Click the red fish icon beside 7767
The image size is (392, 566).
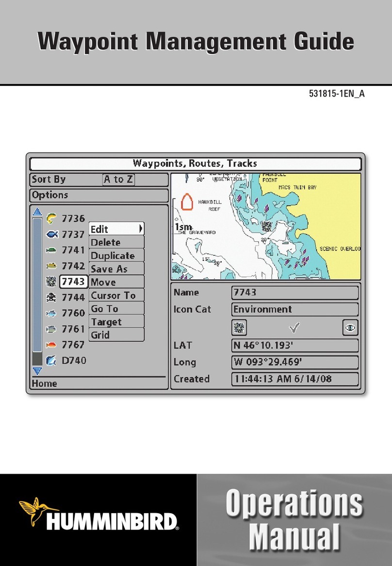click(x=51, y=345)
